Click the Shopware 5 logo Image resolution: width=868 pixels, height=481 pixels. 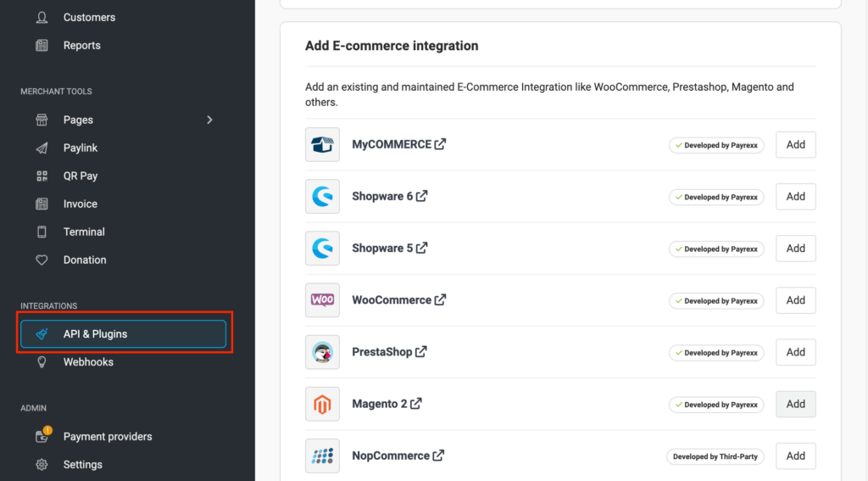coord(322,249)
